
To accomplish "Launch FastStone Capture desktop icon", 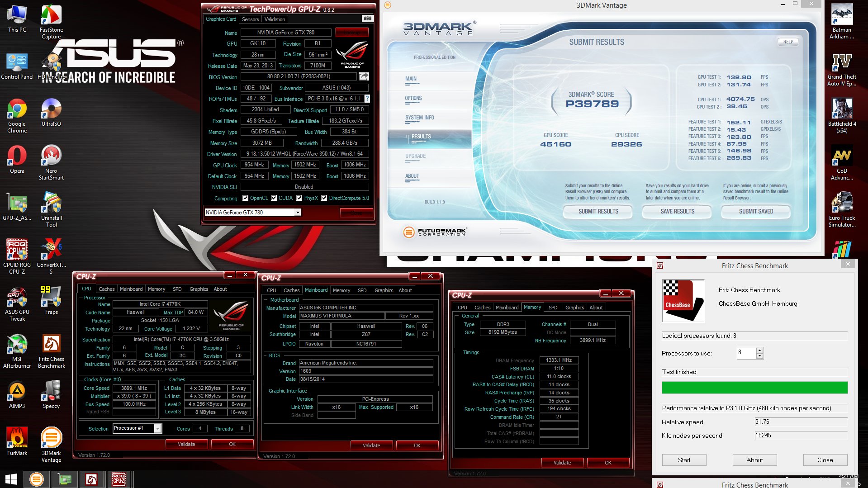I will (x=51, y=21).
